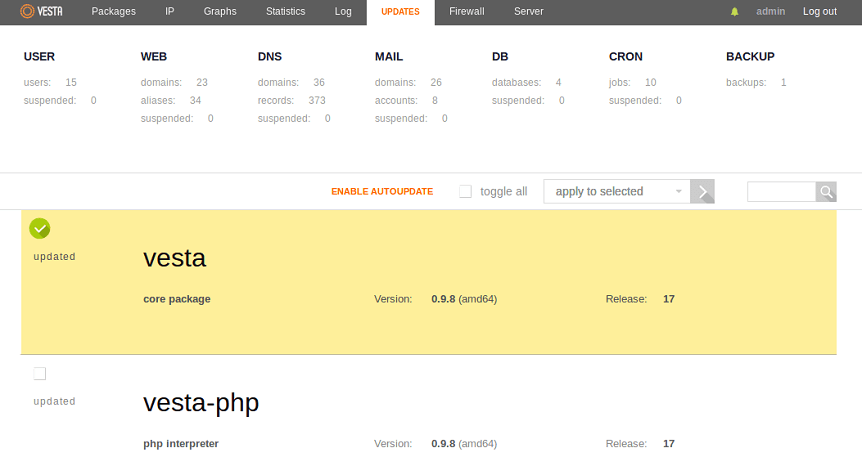Open the notifications bell icon
Screen dimensions: 862x457
(x=735, y=12)
